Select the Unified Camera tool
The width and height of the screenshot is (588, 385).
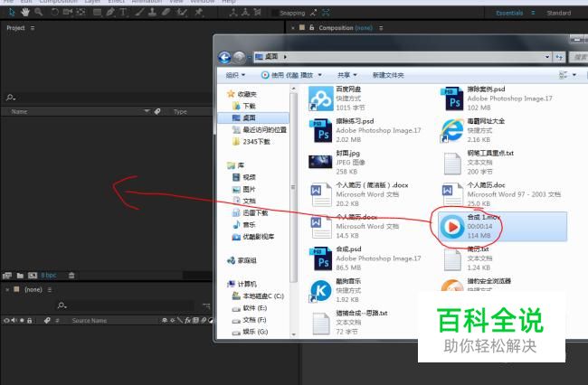point(68,13)
